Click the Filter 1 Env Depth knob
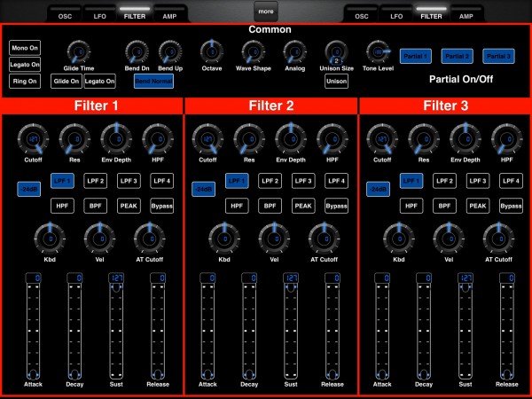532x399 pixels. click(116, 139)
